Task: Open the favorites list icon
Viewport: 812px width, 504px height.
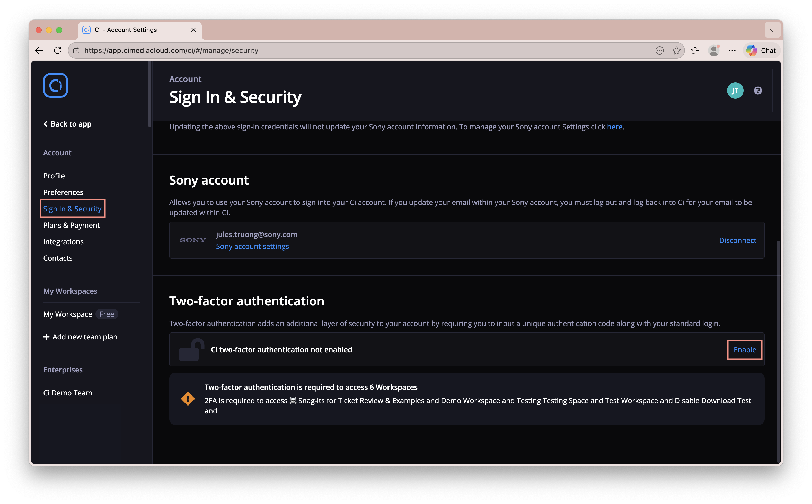Action: [x=695, y=50]
